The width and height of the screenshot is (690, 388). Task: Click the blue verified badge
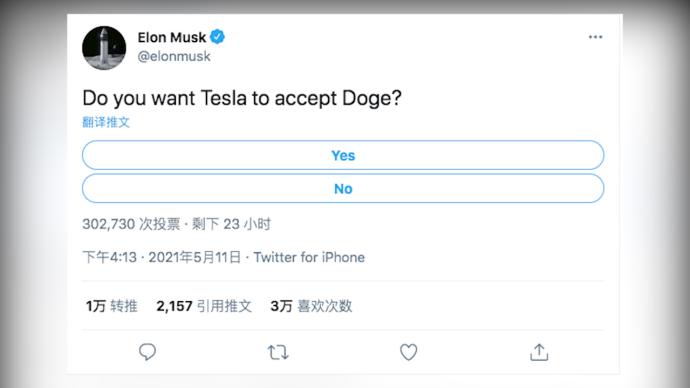[x=217, y=37]
